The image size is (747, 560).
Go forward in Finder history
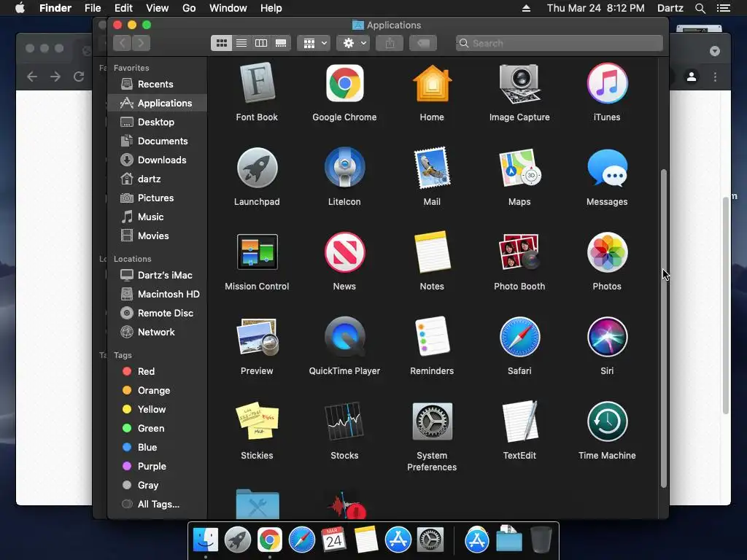coord(141,43)
